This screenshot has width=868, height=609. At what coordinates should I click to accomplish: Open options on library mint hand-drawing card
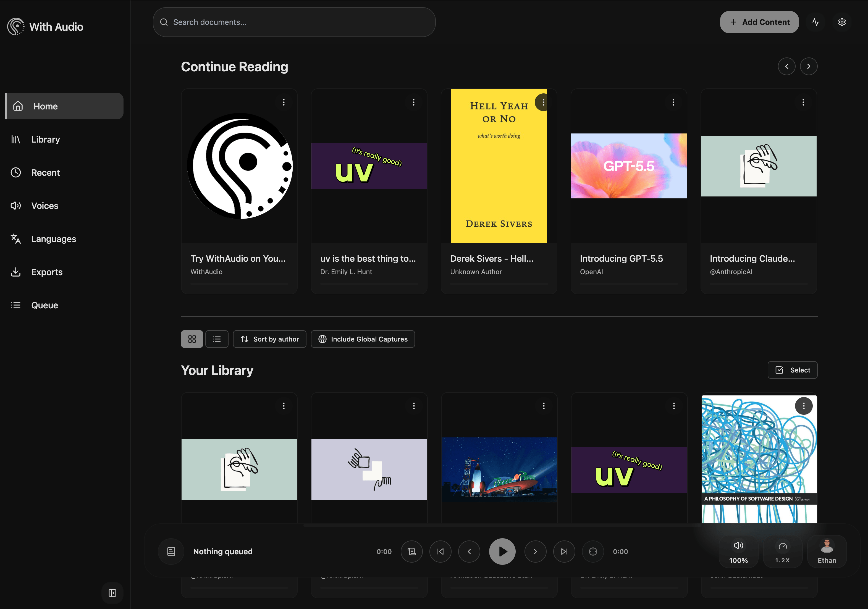284,406
